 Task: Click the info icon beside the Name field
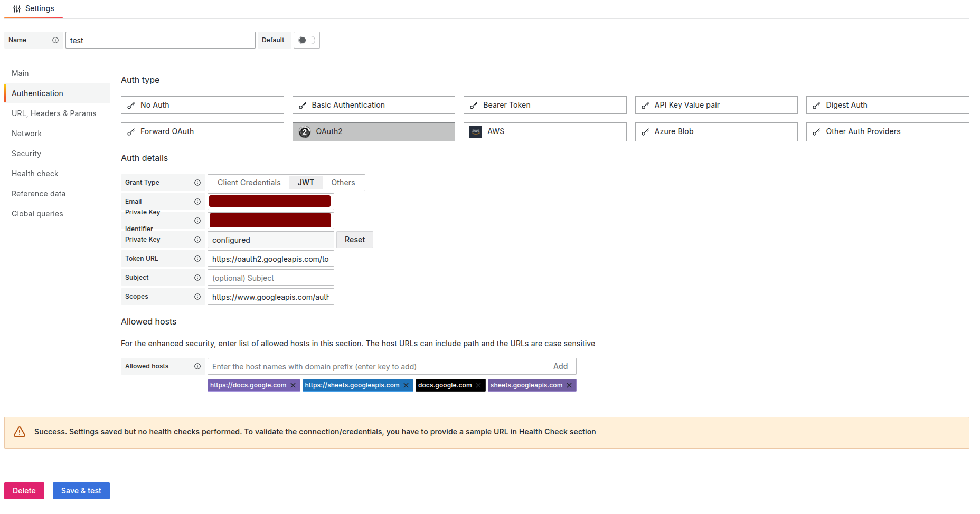tap(55, 40)
